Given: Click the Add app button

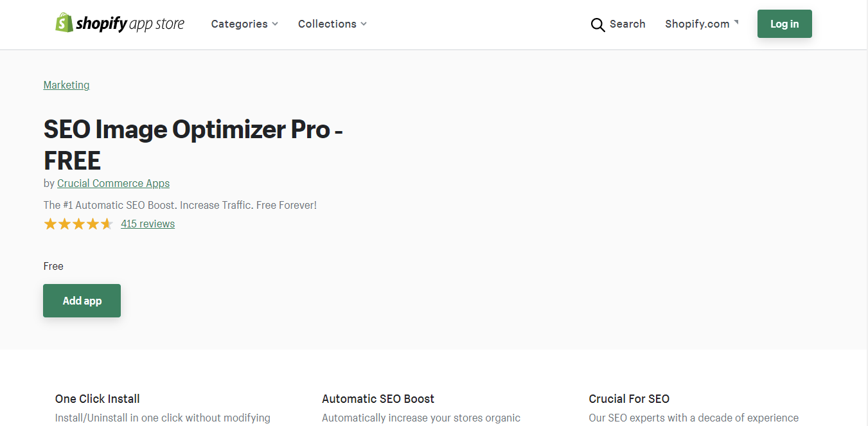Looking at the screenshot, I should (x=82, y=301).
